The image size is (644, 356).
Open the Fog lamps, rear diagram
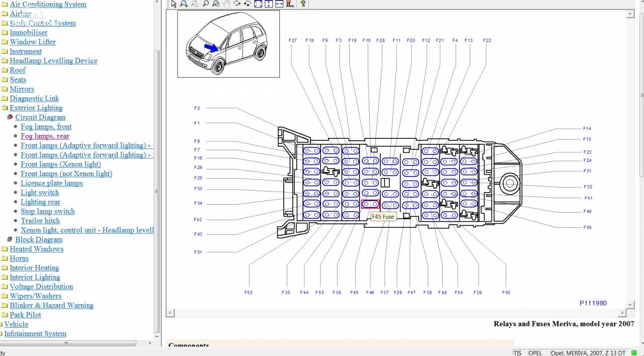click(45, 136)
